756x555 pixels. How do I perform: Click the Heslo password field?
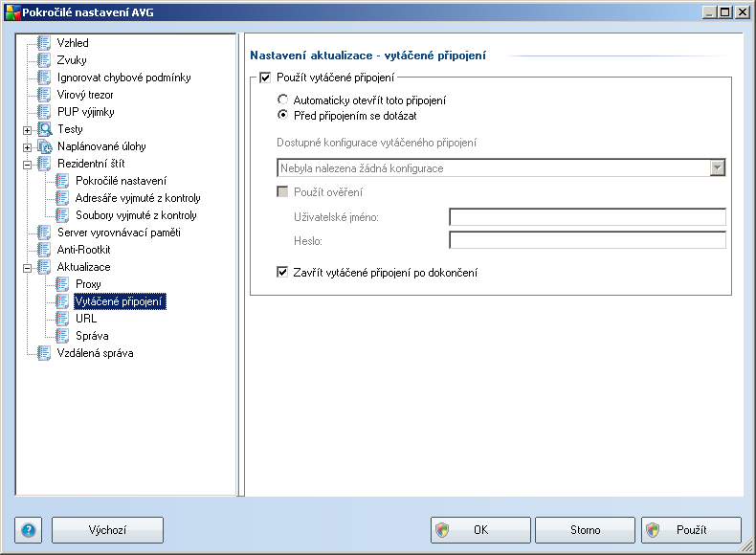pyautogui.click(x=588, y=240)
